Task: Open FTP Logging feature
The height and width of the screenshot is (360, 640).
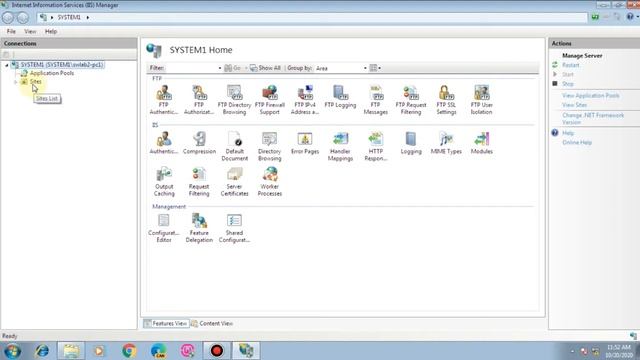Action: coord(340,96)
